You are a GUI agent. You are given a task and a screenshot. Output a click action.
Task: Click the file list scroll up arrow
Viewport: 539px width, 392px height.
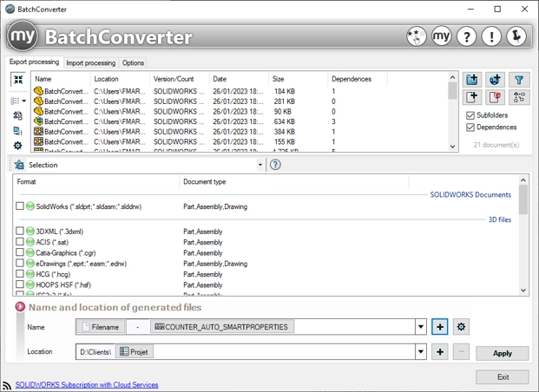452,77
